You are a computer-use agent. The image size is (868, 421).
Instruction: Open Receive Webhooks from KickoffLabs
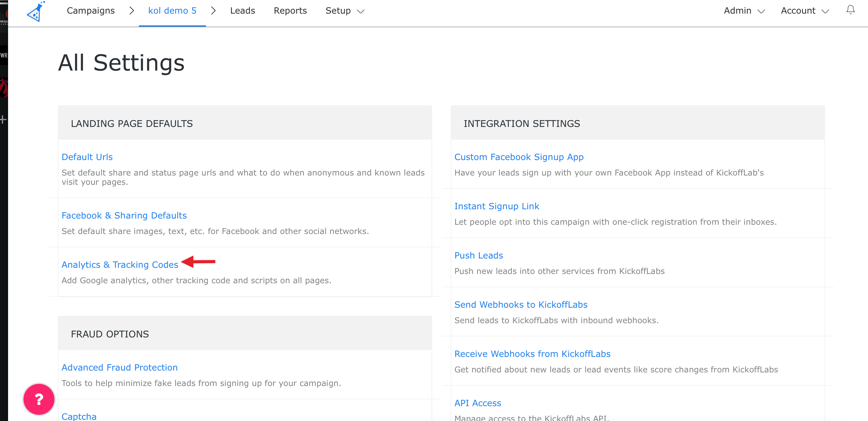tap(532, 354)
